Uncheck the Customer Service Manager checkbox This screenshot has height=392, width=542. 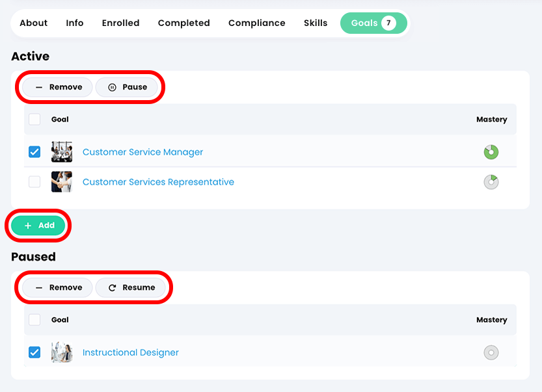click(34, 151)
